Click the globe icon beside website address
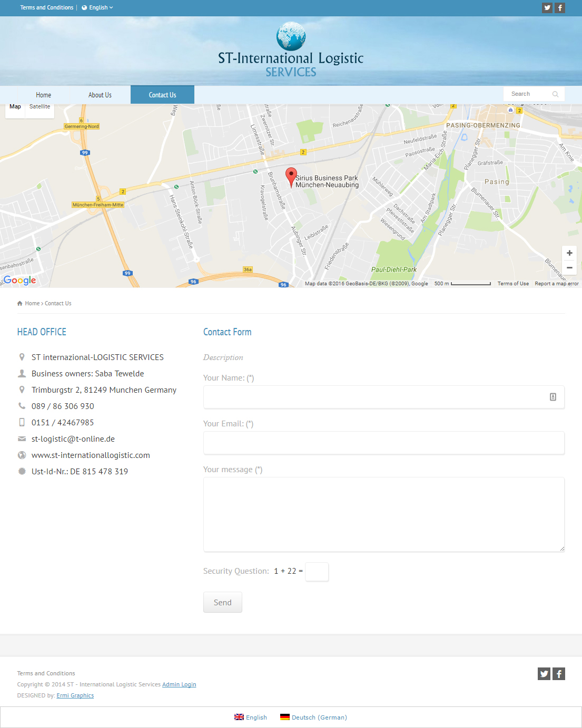582x728 pixels. [22, 455]
